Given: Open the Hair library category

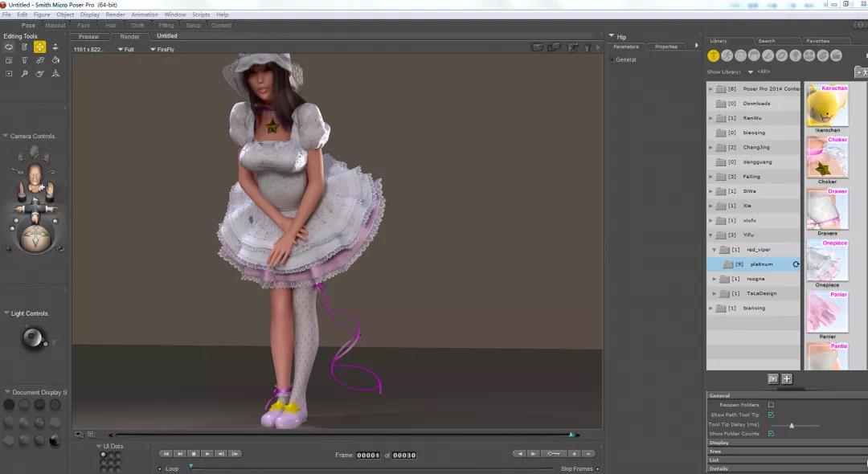Looking at the screenshot, I should click(x=754, y=55).
